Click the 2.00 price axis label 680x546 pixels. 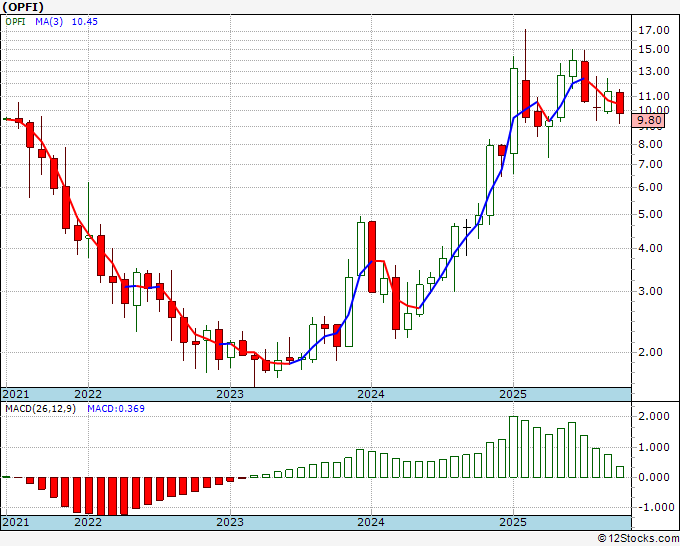pyautogui.click(x=651, y=352)
